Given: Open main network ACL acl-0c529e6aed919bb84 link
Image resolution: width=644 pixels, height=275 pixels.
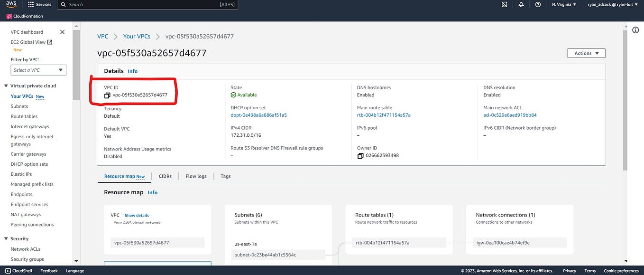Looking at the screenshot, I should [x=510, y=115].
